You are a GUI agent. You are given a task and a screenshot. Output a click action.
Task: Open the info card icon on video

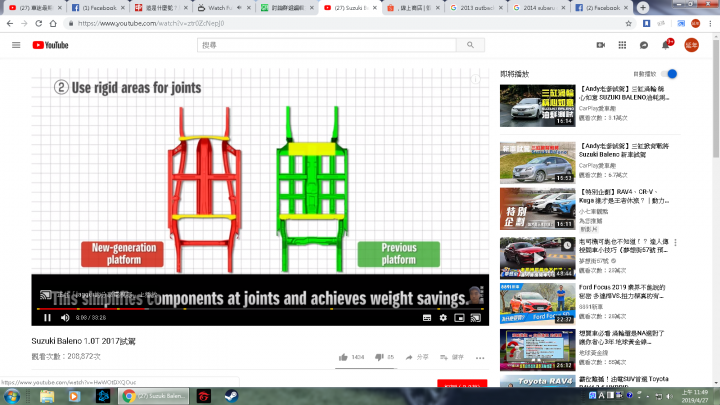[476, 79]
